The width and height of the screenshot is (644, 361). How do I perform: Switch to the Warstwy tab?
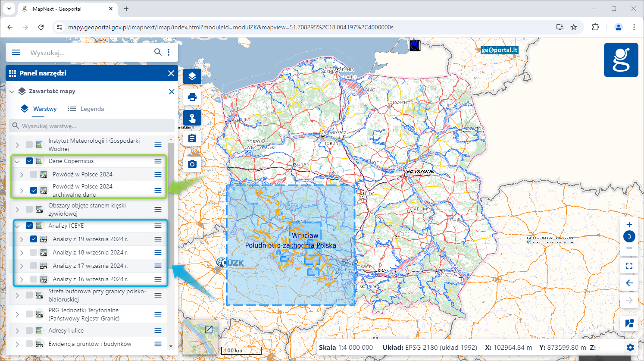tap(38, 109)
